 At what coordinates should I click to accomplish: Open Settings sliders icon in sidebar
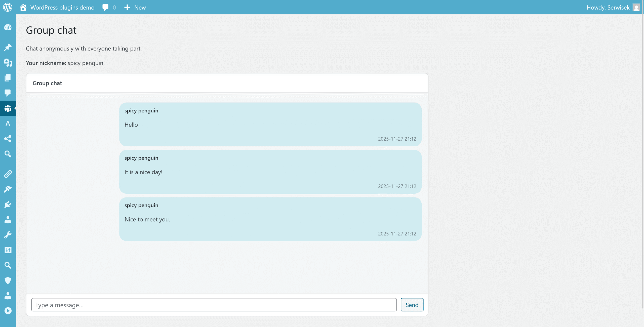[8, 250]
